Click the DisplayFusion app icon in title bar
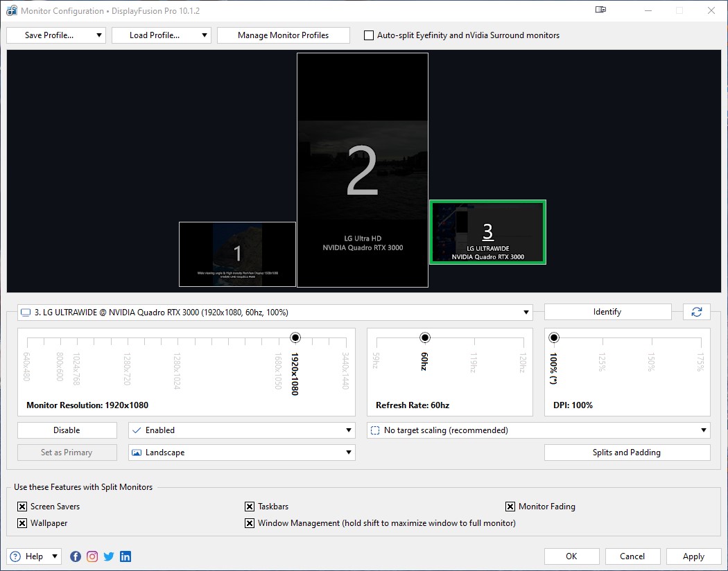 11,11
